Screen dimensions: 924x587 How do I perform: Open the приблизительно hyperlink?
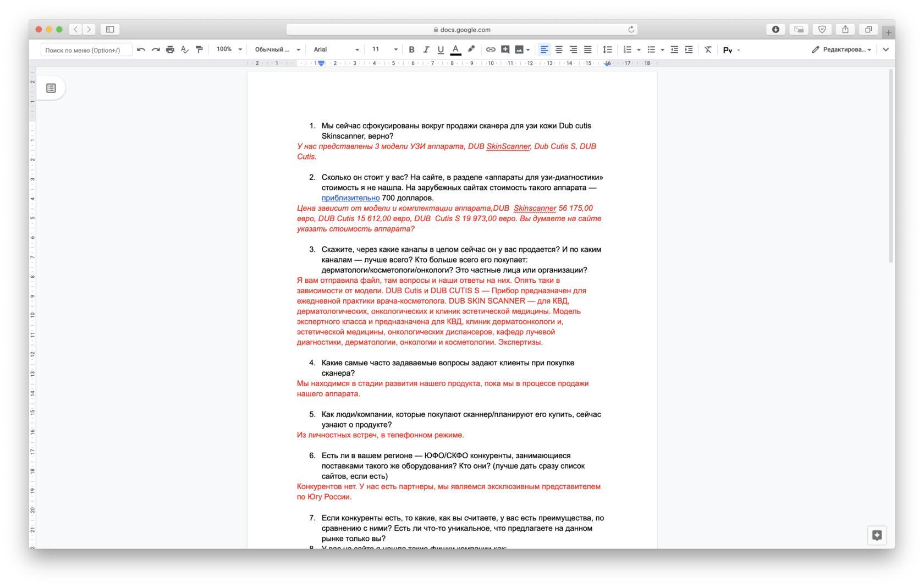click(x=350, y=198)
